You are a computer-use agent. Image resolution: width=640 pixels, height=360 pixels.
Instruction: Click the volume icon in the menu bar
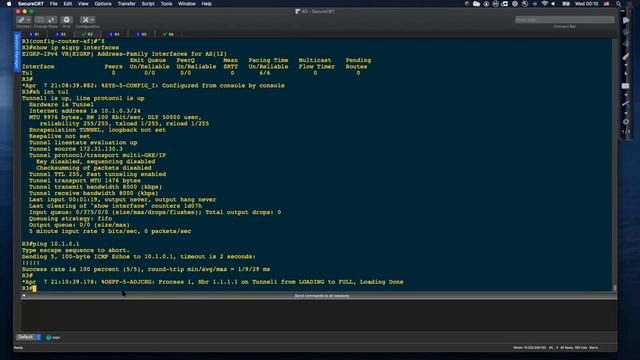coord(553,4)
